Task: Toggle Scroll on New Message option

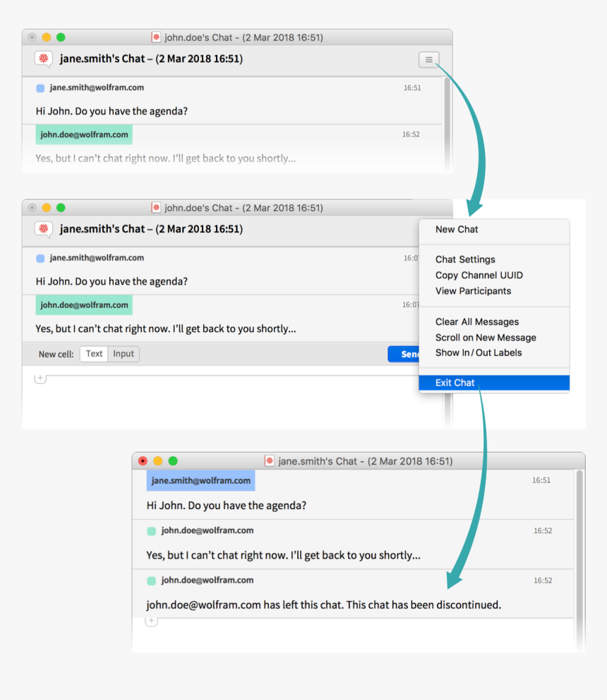Action: tap(486, 337)
